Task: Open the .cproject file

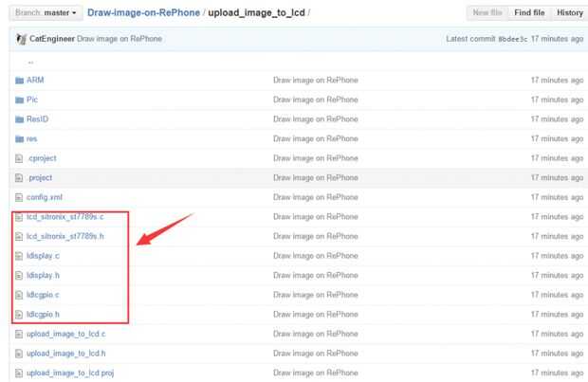Action: point(43,158)
